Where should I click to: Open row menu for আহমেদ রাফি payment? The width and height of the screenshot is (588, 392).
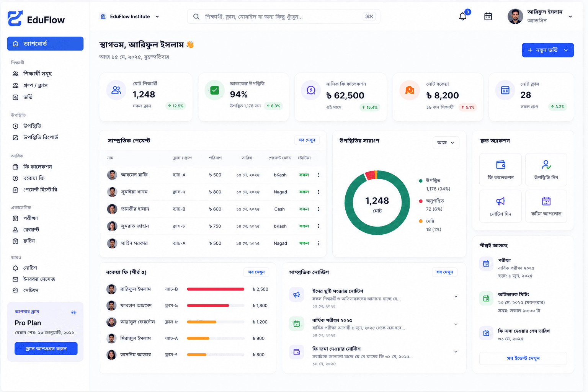tap(318, 175)
